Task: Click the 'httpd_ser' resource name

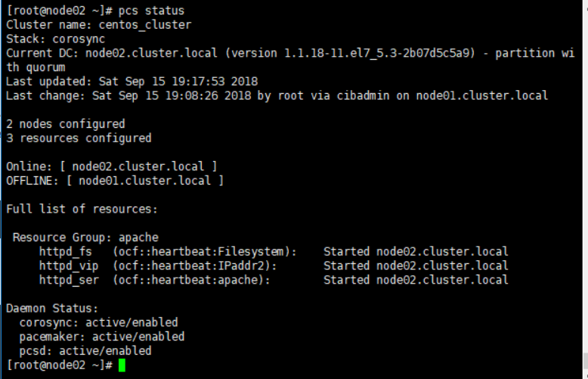Action: pos(69,280)
